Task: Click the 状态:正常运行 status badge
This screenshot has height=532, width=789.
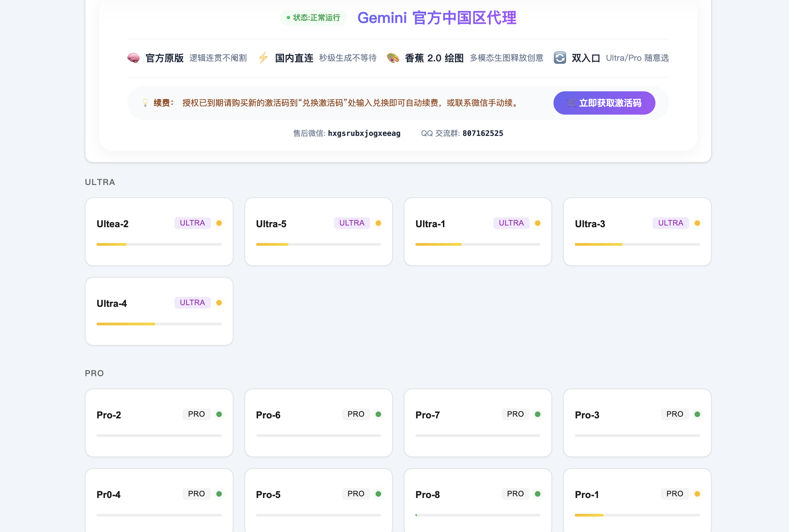Action: pos(313,18)
